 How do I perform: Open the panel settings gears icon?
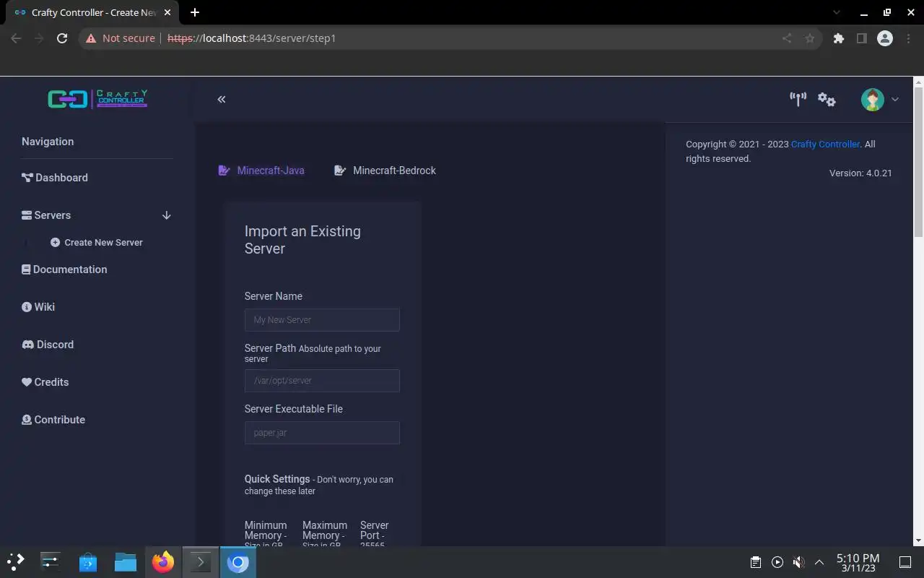pos(827,99)
